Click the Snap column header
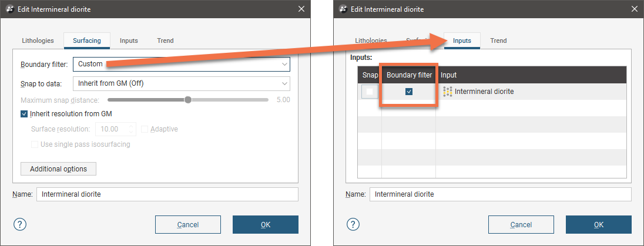This screenshot has height=246, width=644. click(370, 75)
